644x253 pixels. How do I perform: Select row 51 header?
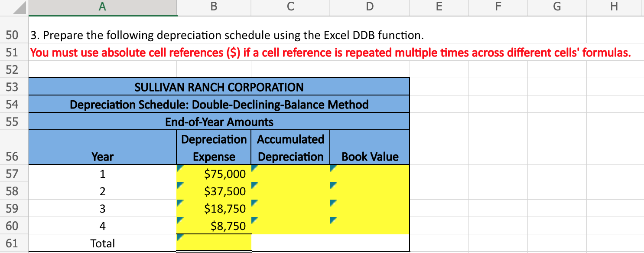click(14, 53)
